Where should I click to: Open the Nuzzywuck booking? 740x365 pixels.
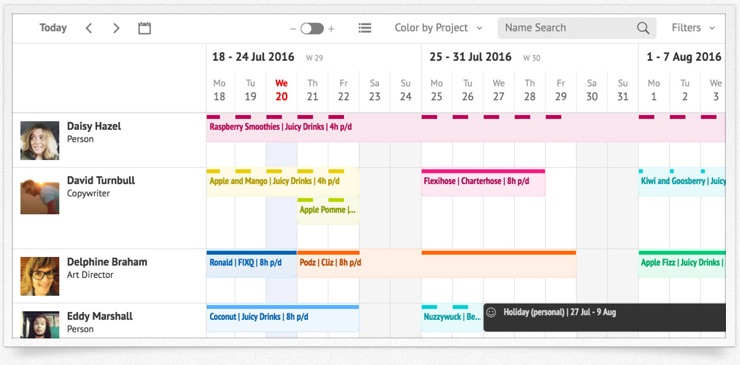[x=452, y=318]
